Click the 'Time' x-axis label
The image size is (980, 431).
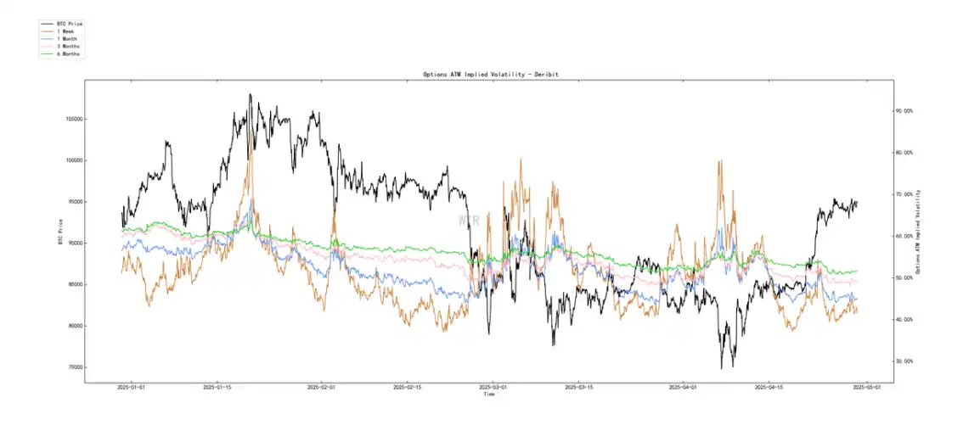pos(489,395)
